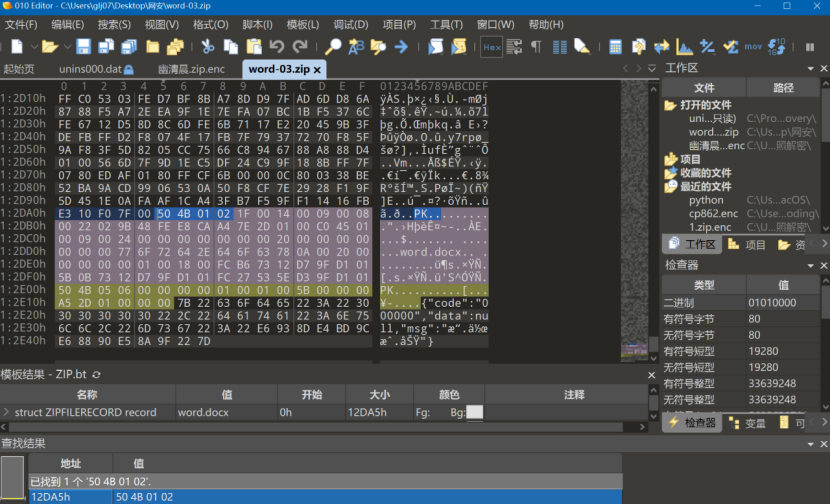Click the Histogram chart icon
This screenshot has width=830, height=504.
coord(685,47)
